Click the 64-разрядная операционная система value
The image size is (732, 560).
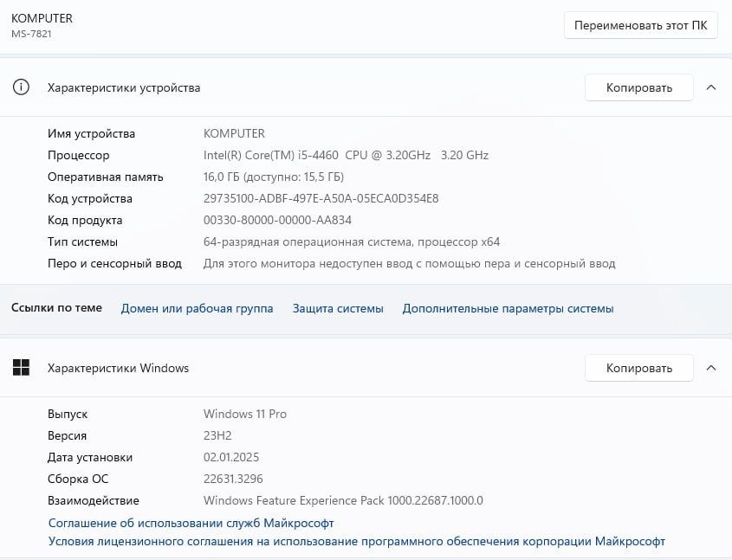(x=352, y=242)
